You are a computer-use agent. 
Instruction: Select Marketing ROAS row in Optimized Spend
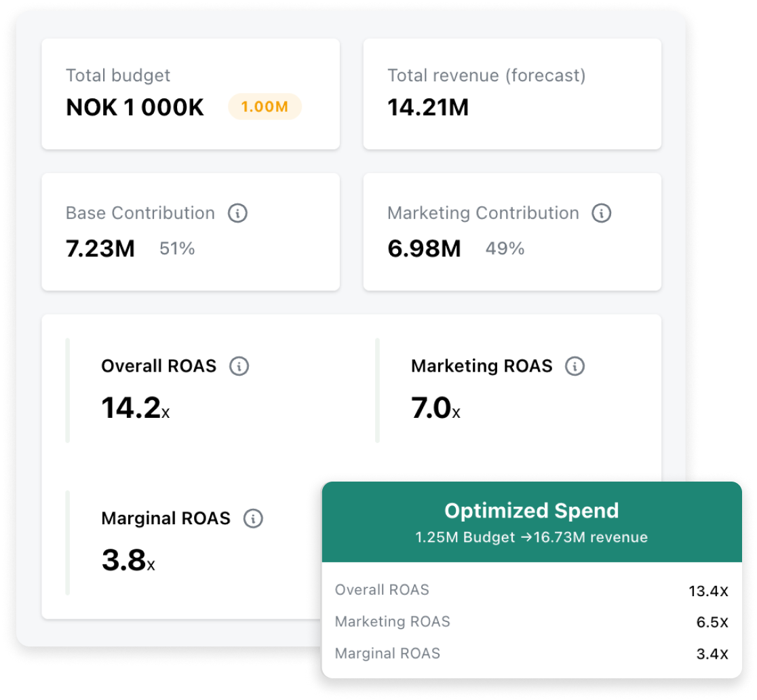pyautogui.click(x=531, y=622)
